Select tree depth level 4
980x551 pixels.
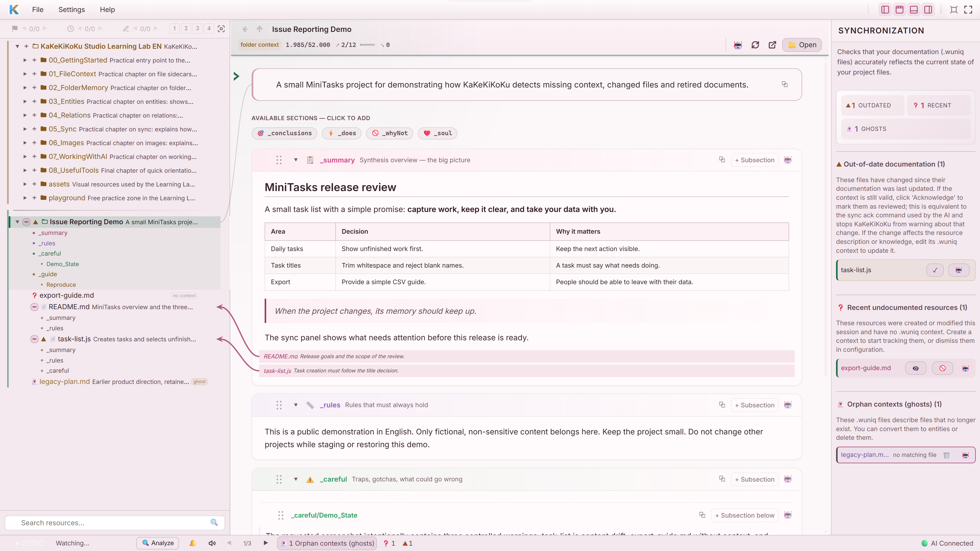(209, 29)
